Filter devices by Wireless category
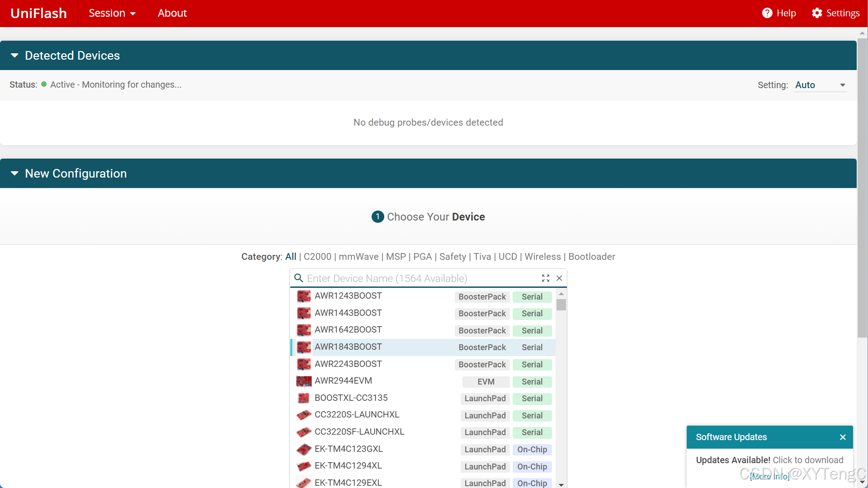The image size is (868, 488). [x=542, y=257]
